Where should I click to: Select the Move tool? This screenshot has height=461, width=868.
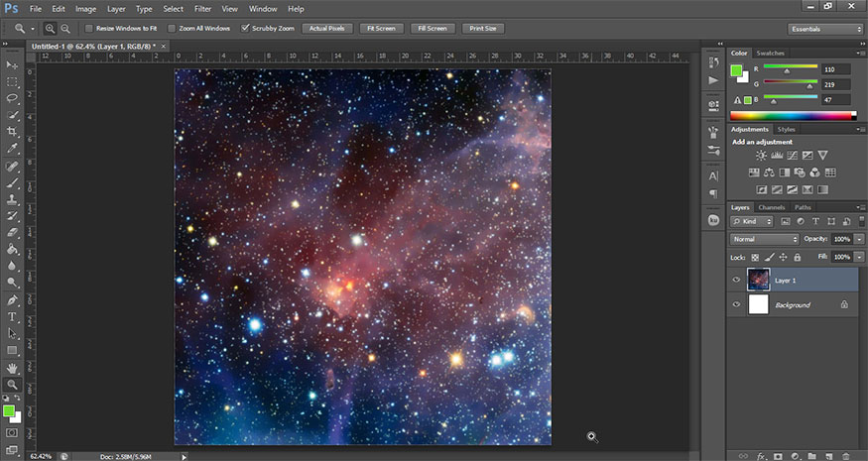click(x=12, y=65)
